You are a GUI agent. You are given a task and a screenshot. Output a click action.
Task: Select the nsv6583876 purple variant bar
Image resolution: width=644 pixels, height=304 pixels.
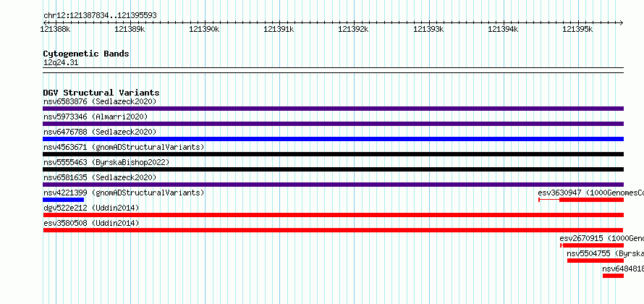tap(333, 109)
